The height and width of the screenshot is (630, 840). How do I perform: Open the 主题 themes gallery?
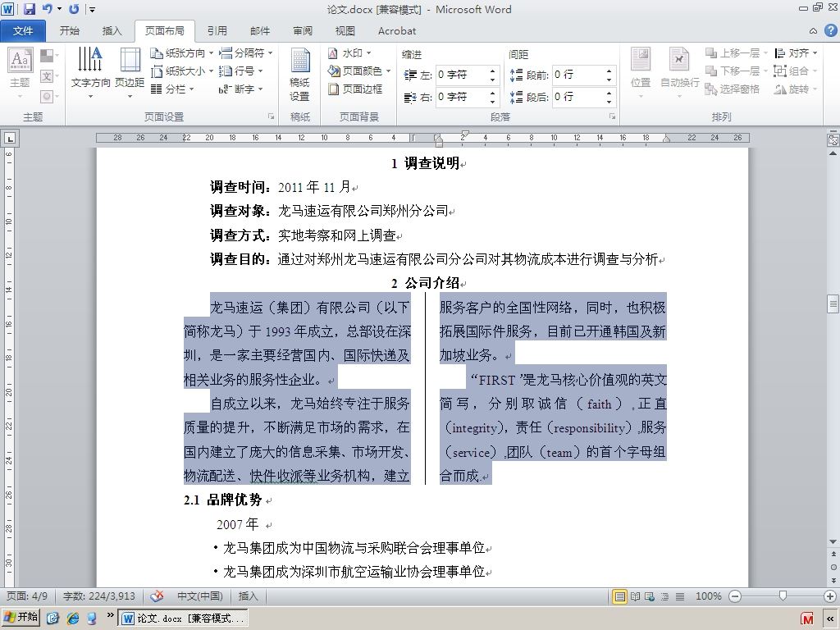tap(20, 73)
